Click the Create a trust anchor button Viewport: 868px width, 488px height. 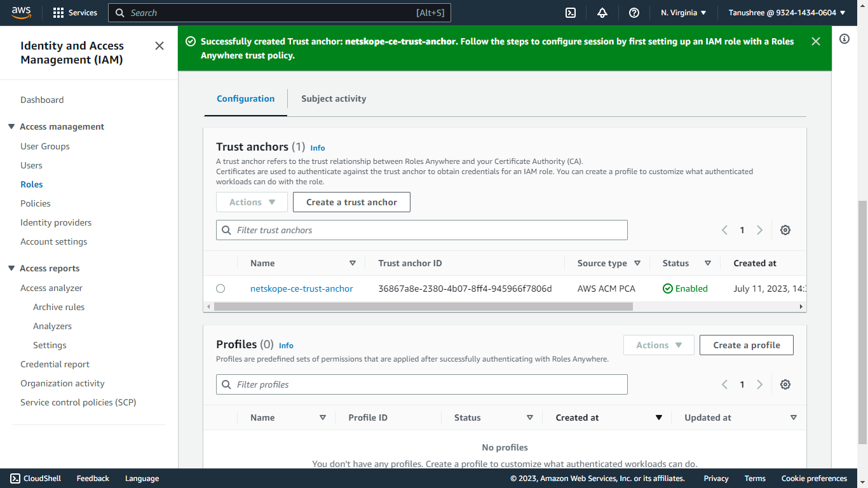tap(351, 202)
